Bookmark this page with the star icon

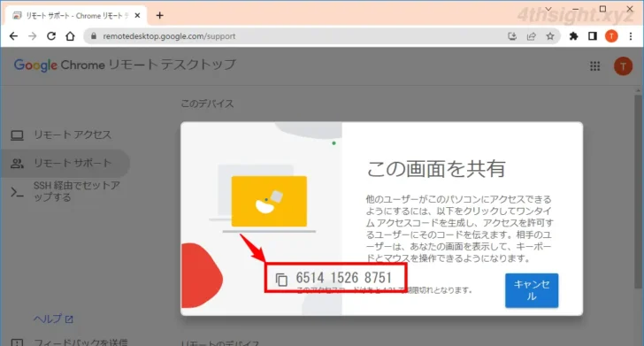550,36
